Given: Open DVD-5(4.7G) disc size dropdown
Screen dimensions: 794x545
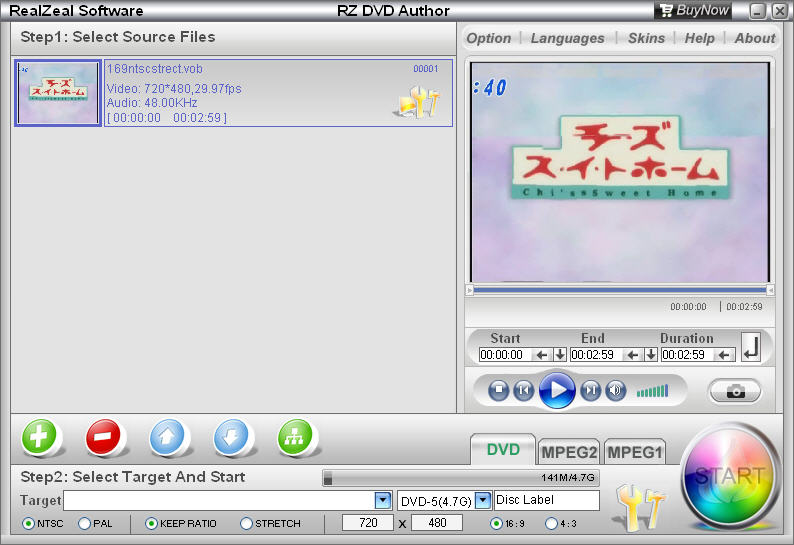Looking at the screenshot, I should click(x=484, y=500).
